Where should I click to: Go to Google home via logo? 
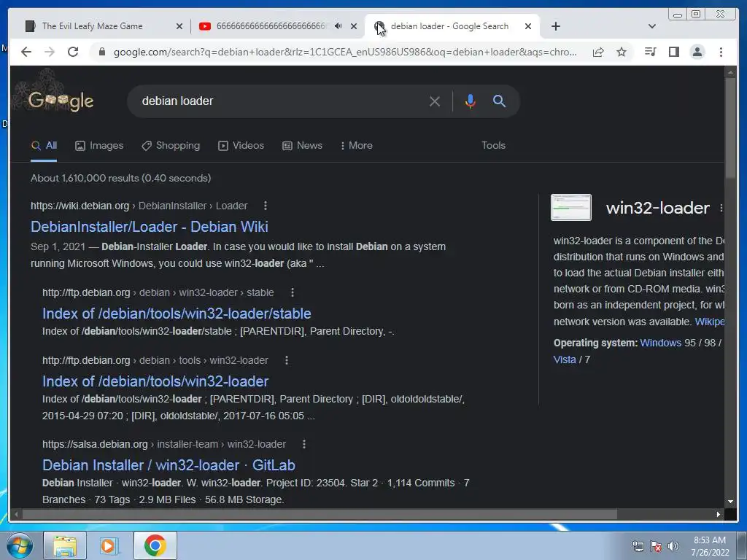(61, 101)
